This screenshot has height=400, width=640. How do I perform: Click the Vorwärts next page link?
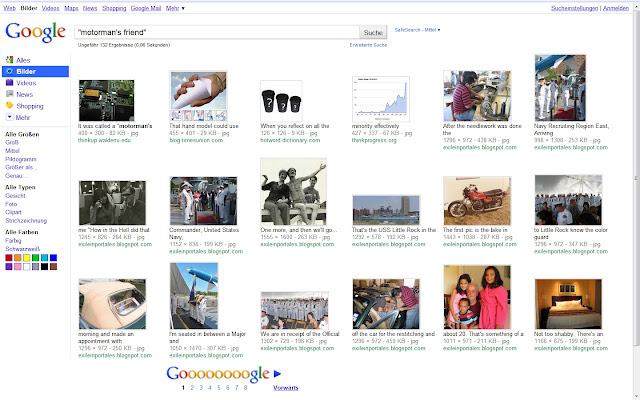pyautogui.click(x=285, y=388)
